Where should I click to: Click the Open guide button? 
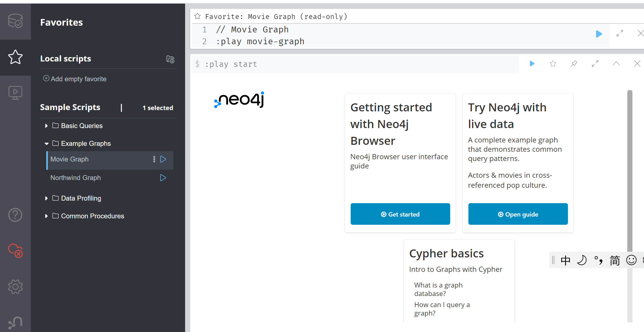point(518,214)
